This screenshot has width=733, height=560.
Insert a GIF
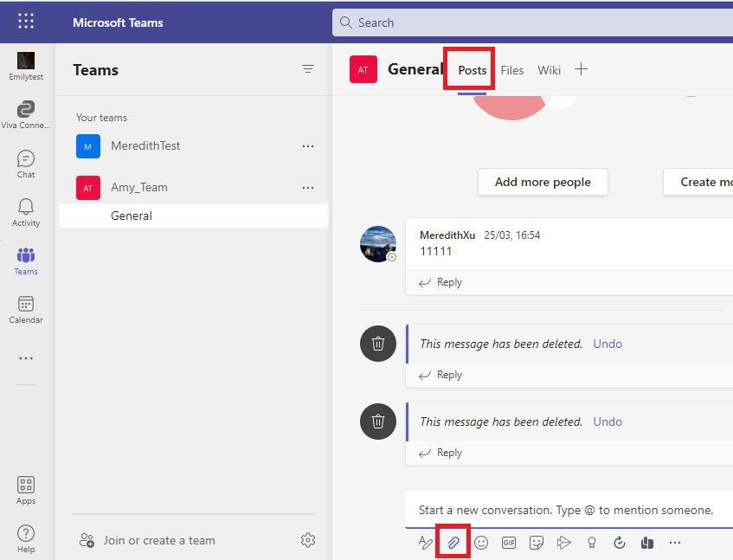tap(509, 543)
